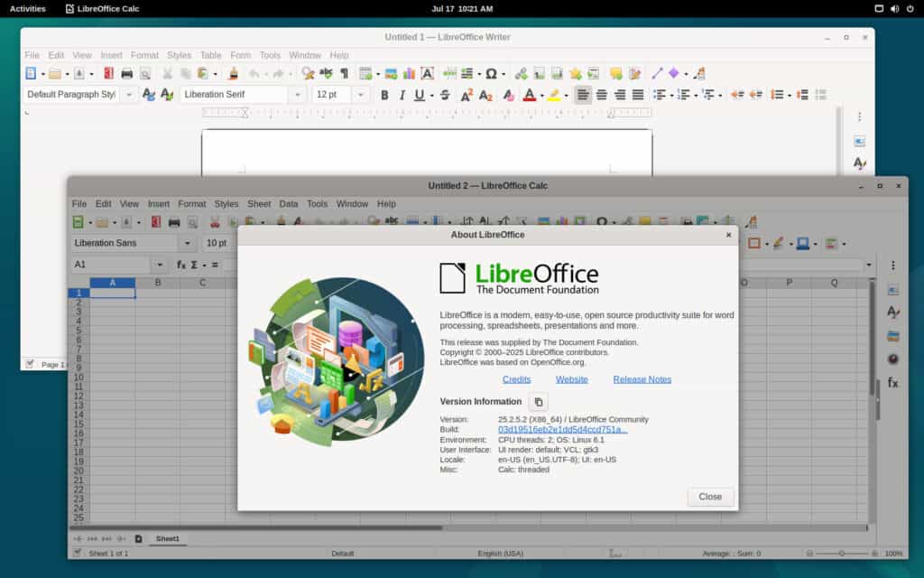Click Clear Direct Formatting icon in Writer
Viewport: 924px width, 578px height.
coord(508,95)
